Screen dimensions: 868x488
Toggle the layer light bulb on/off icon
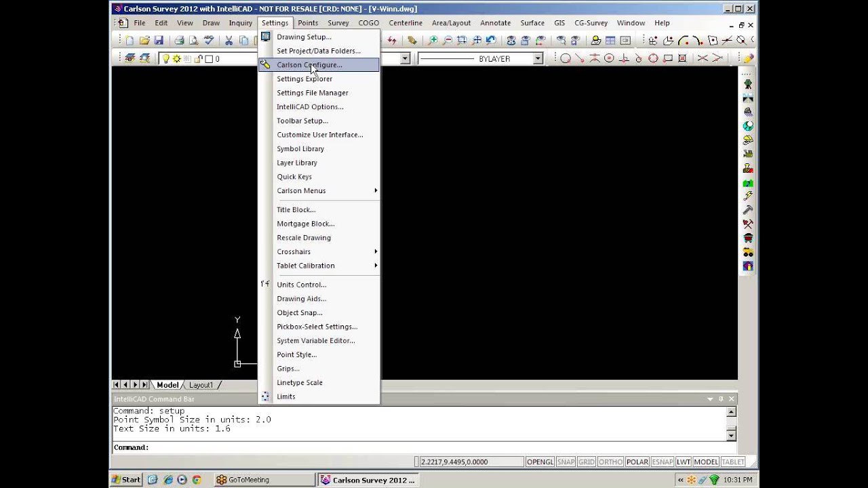165,59
